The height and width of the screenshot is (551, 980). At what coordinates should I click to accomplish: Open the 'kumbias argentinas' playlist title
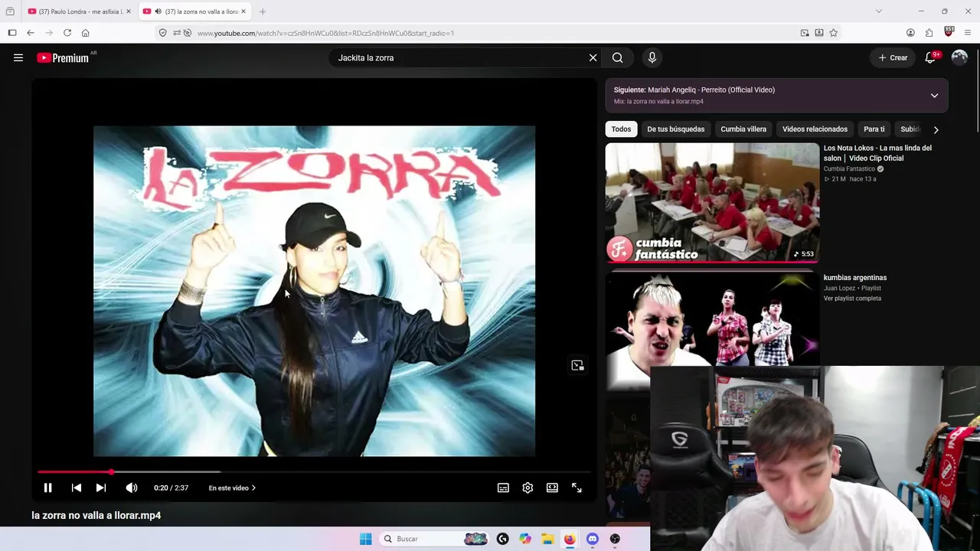click(x=855, y=278)
